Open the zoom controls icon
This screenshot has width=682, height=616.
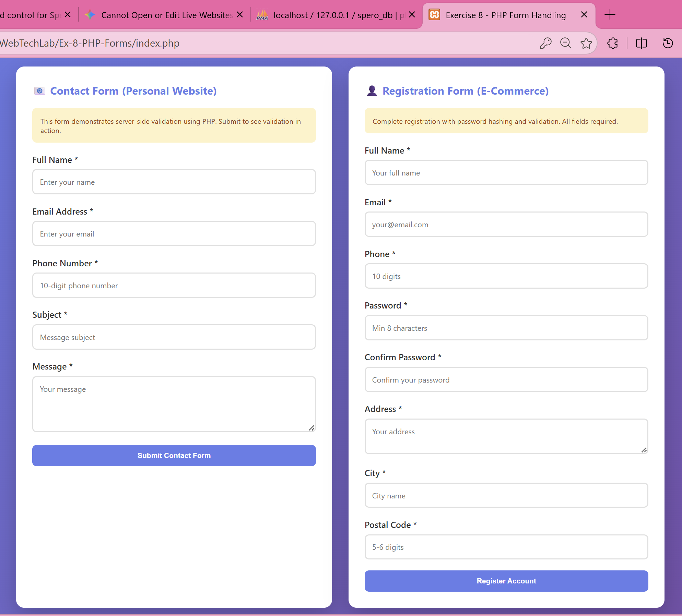pyautogui.click(x=566, y=43)
